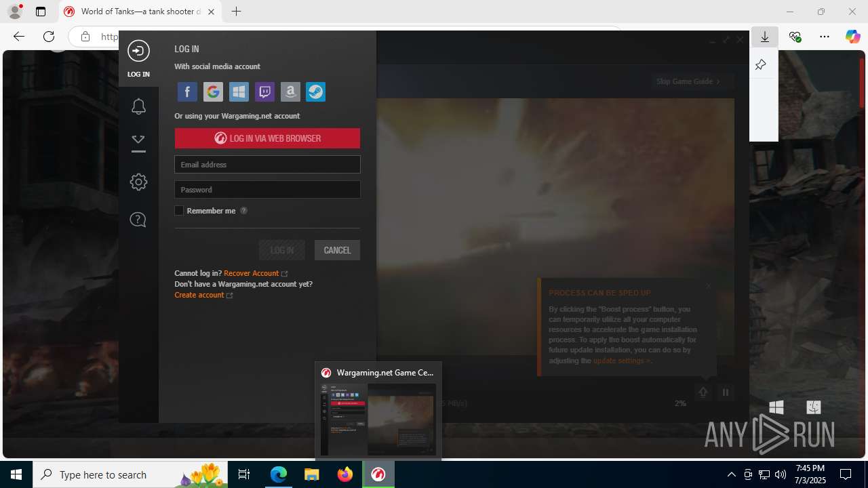This screenshot has width=868, height=488.
Task: Open Edge tab actions menu
Action: point(41,12)
